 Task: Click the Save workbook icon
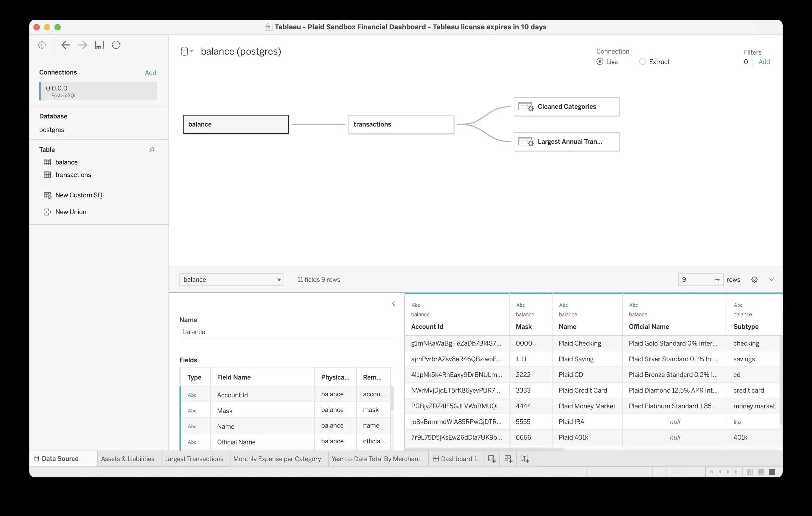tap(99, 45)
